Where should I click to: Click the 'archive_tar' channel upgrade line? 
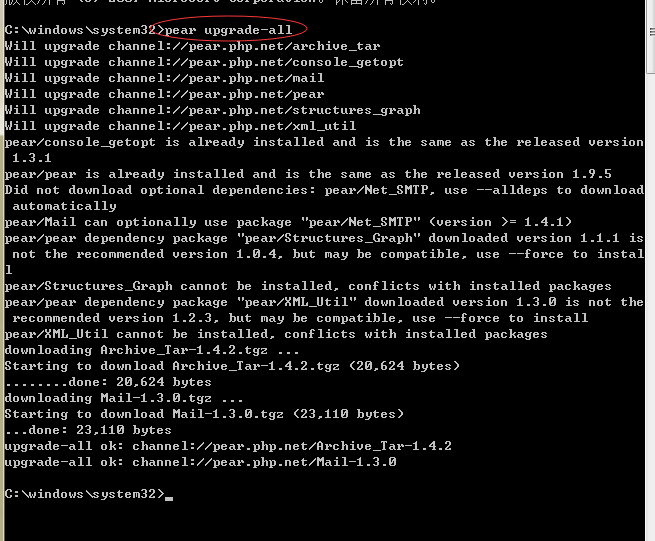pyautogui.click(x=193, y=46)
